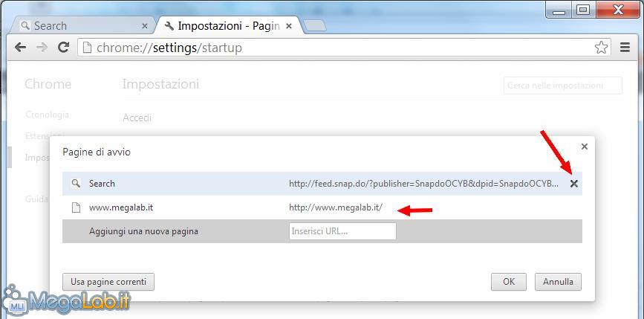Open the Chrome hamburger menu
Viewport: 644px width, 319px height.
point(625,48)
